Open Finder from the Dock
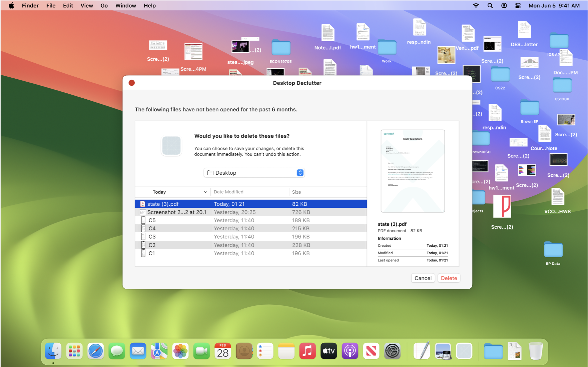This screenshot has width=588, height=367. point(53,351)
